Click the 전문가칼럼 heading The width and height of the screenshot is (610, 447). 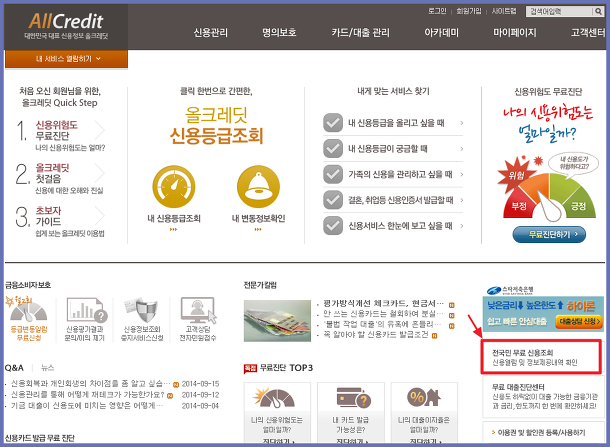pos(260,285)
